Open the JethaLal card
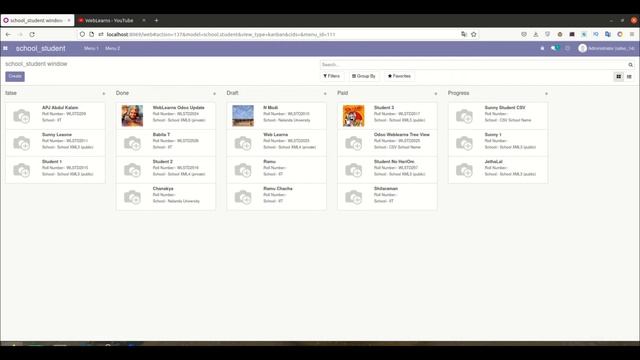This screenshot has height=360, width=640. 498,170
